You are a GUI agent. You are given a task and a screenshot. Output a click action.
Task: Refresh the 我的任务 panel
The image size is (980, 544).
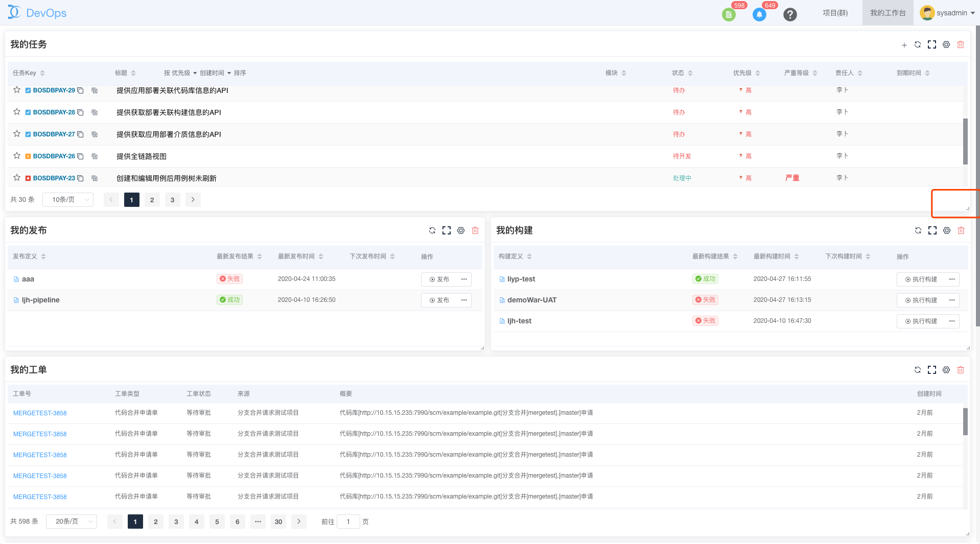pos(918,44)
